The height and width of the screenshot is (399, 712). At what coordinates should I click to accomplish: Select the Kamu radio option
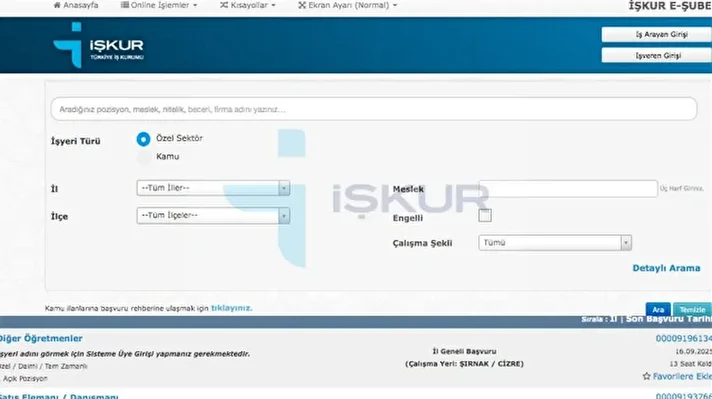[143, 157]
